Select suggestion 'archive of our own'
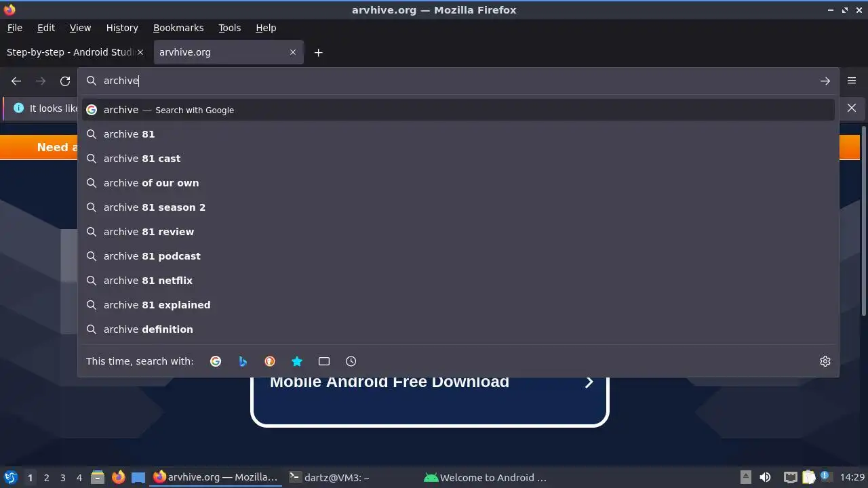This screenshot has width=868, height=488. pos(458,183)
